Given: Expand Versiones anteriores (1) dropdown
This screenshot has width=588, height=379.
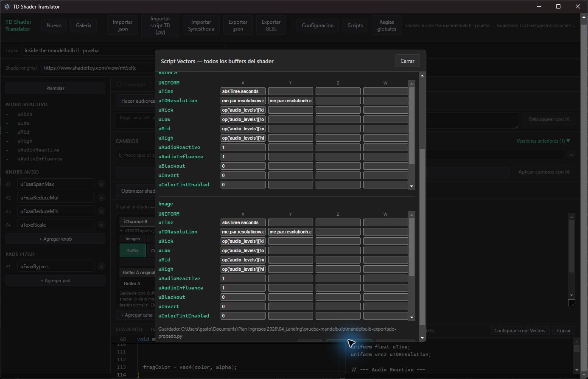Looking at the screenshot, I should (543, 141).
